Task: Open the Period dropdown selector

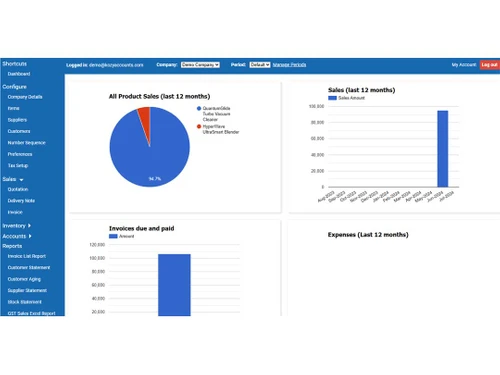Action: tap(260, 65)
